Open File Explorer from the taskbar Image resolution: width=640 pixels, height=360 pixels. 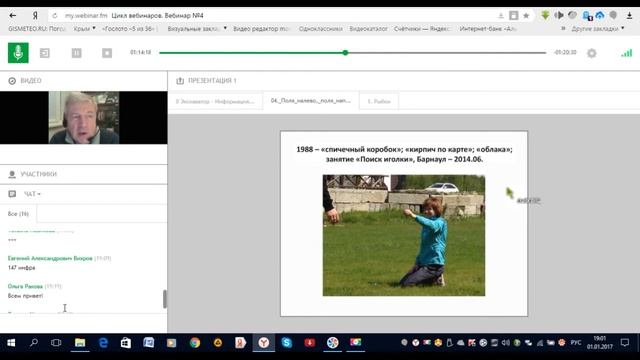tap(80, 343)
